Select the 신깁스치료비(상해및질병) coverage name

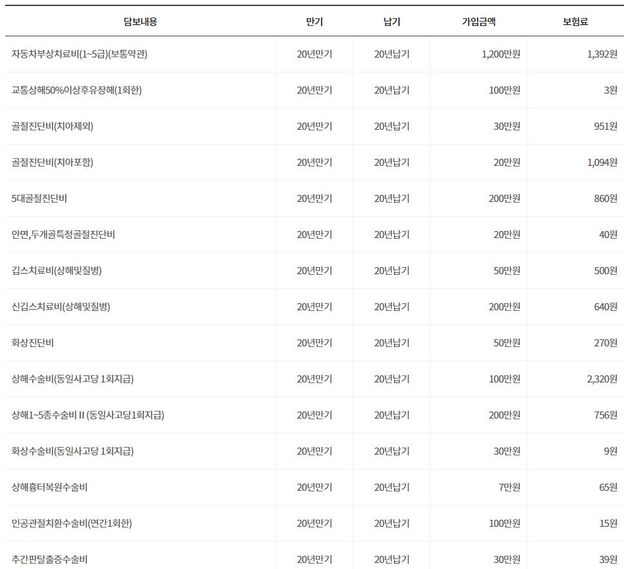point(60,306)
